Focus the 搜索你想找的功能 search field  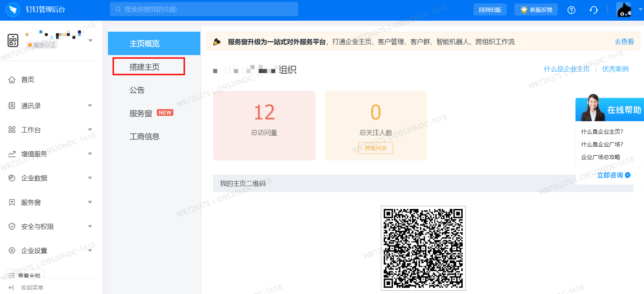pos(204,9)
